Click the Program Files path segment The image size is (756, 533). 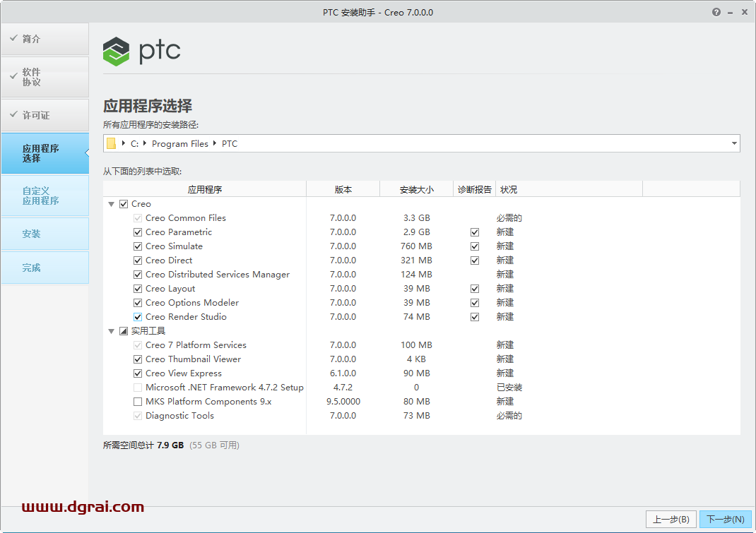click(180, 143)
